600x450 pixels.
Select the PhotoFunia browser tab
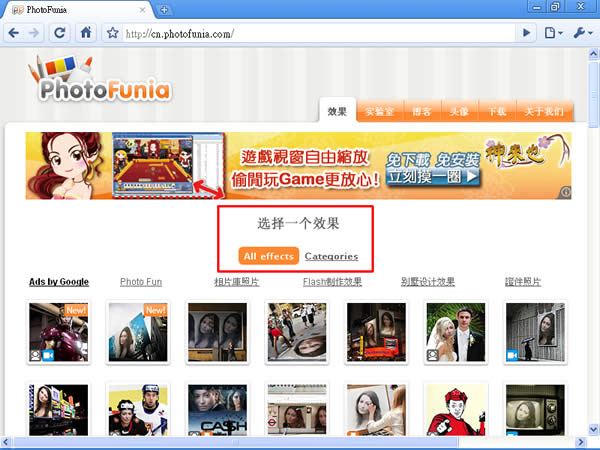pyautogui.click(x=77, y=10)
